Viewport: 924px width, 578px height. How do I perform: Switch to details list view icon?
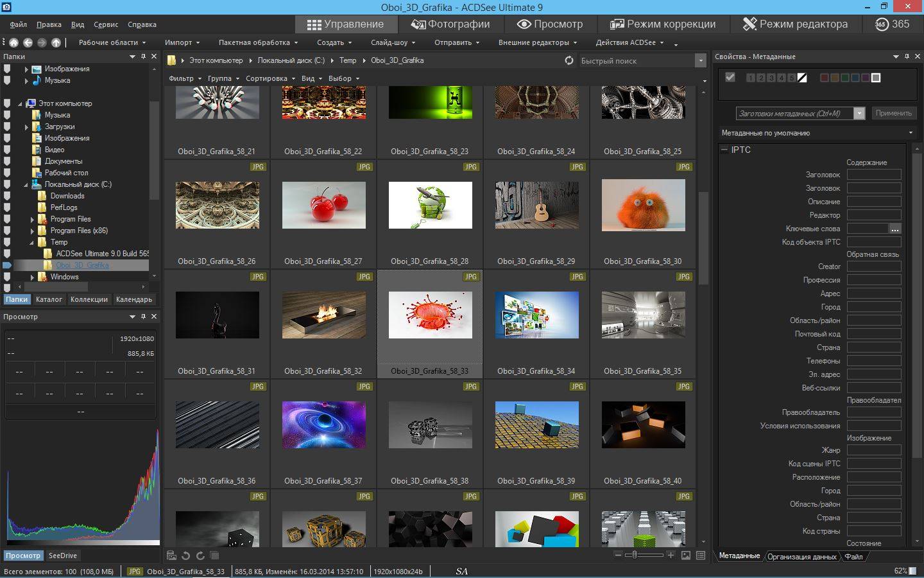tap(701, 555)
